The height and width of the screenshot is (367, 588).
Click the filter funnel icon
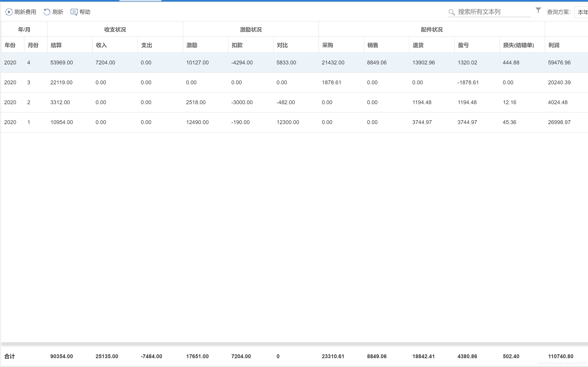pyautogui.click(x=538, y=10)
